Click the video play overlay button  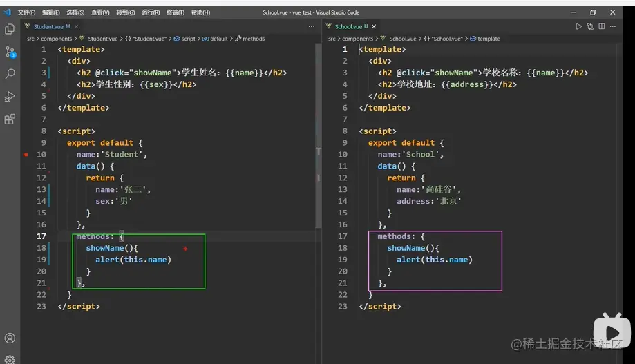coord(612,332)
